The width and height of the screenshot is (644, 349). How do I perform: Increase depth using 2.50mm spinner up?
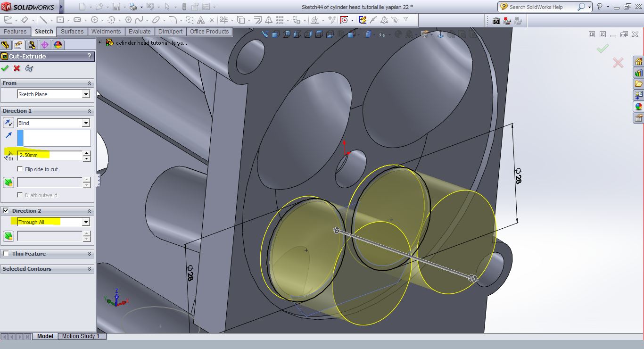point(86,153)
